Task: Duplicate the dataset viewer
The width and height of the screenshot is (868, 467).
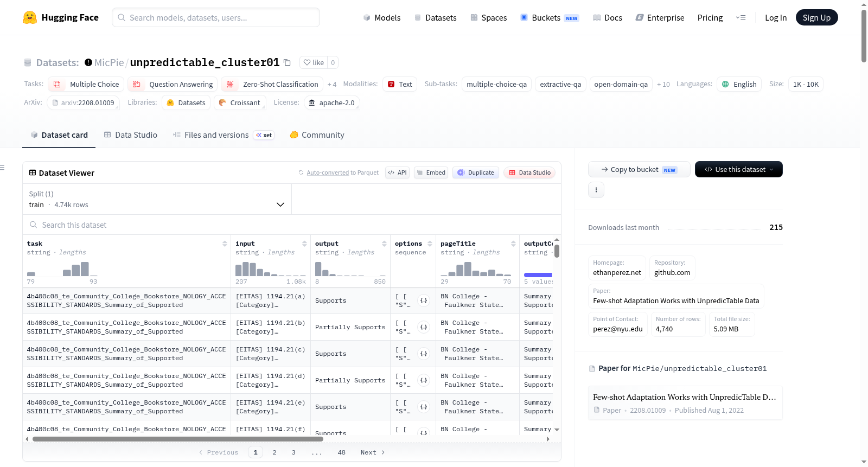Action: click(x=476, y=172)
